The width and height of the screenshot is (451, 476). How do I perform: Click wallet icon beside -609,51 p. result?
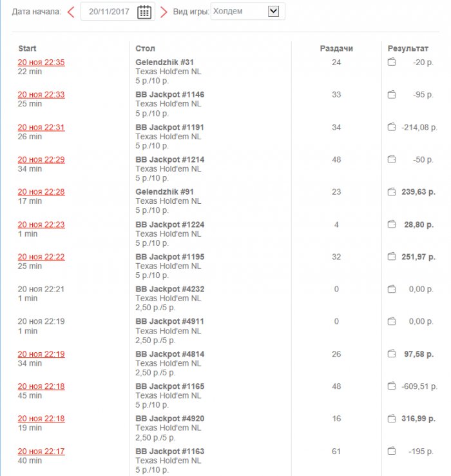click(x=391, y=386)
